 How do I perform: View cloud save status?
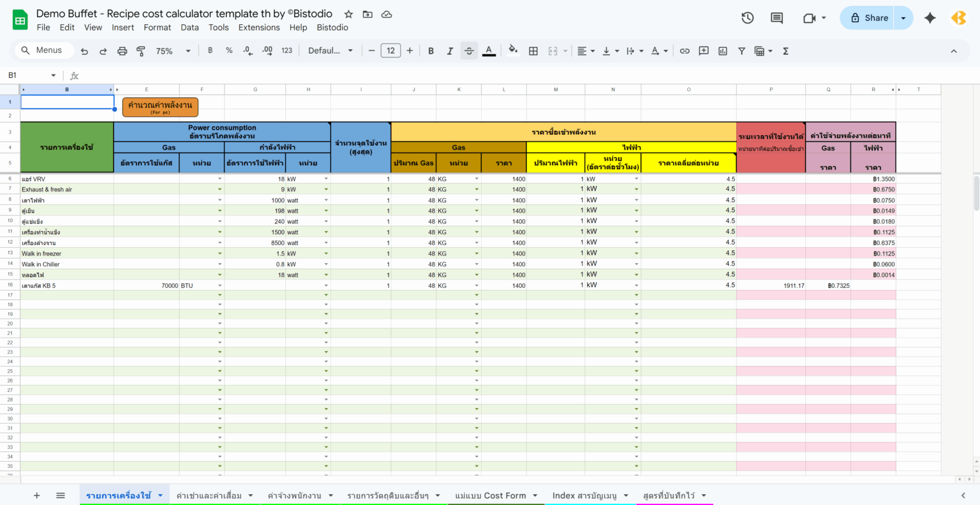click(x=387, y=14)
